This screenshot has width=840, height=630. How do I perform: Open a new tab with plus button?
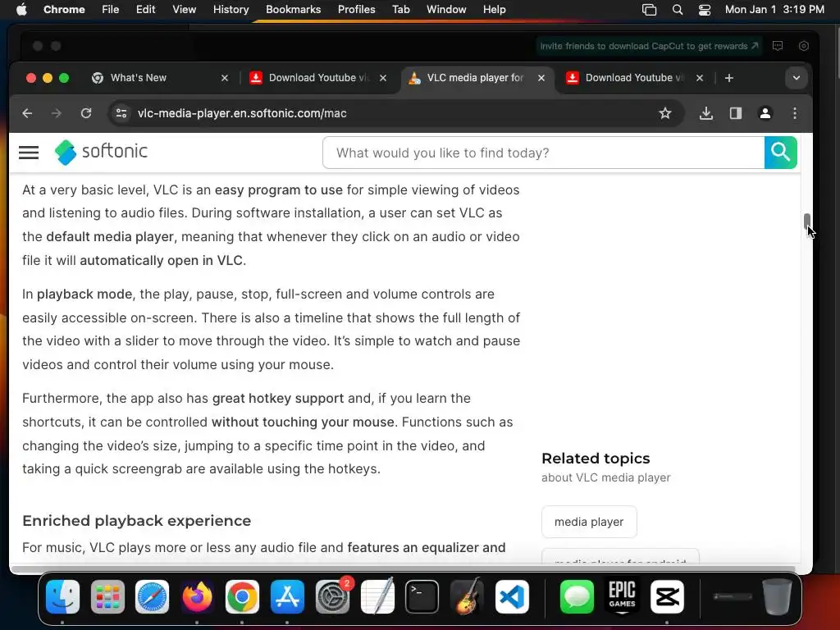[x=728, y=78]
